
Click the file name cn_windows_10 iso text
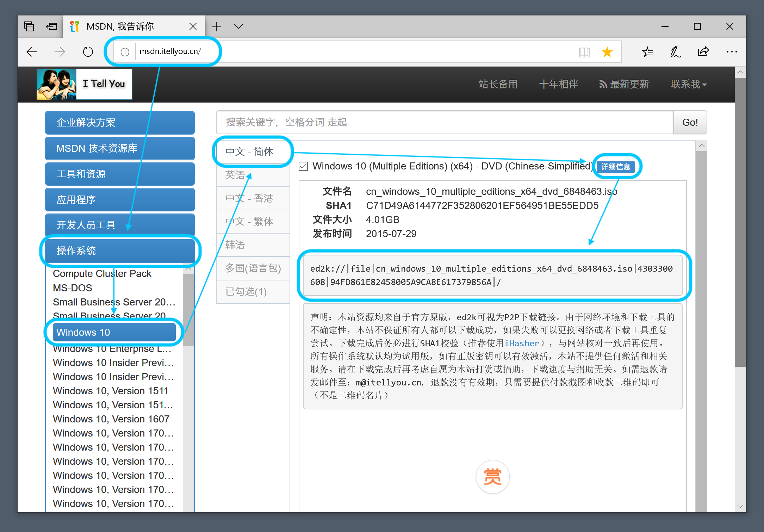pos(491,191)
